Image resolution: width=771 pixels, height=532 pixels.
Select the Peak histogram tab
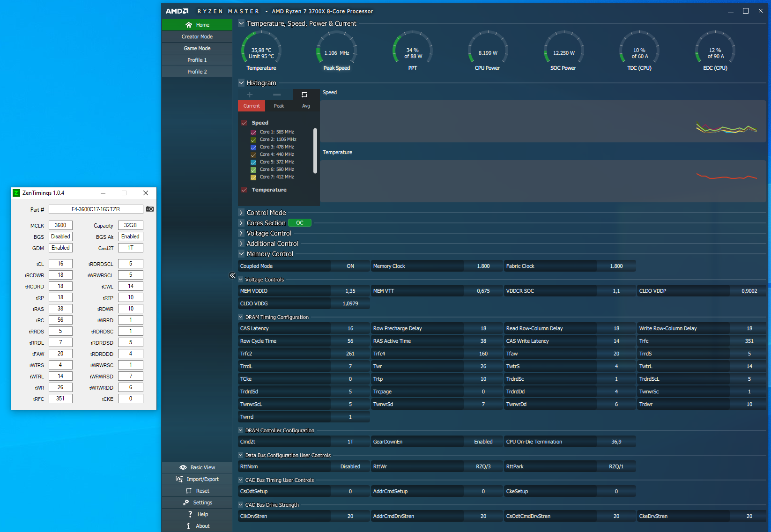pos(279,106)
